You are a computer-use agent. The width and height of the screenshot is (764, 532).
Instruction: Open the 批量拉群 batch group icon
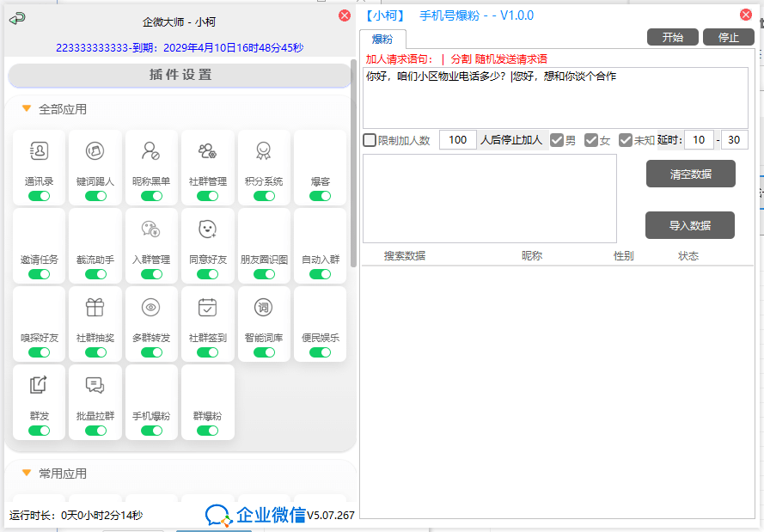pos(95,385)
